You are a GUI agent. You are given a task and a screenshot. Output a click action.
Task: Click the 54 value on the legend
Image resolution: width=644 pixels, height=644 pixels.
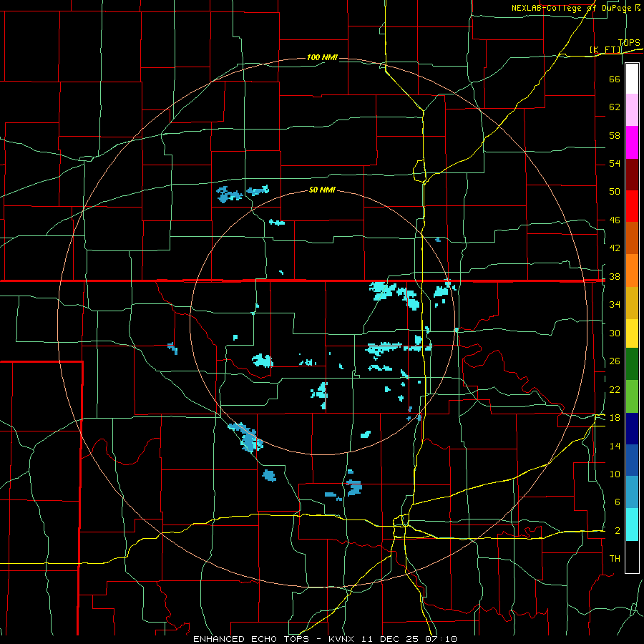pos(615,163)
